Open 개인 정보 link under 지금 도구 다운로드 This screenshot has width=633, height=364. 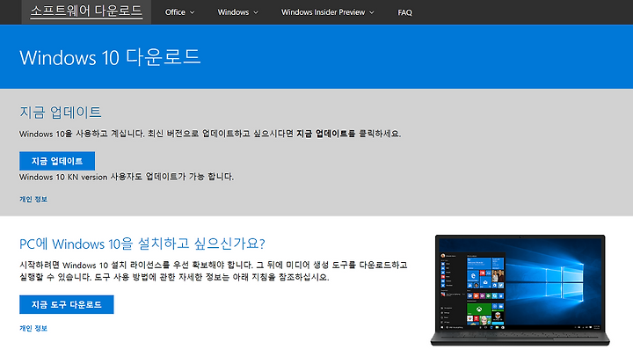pos(33,328)
